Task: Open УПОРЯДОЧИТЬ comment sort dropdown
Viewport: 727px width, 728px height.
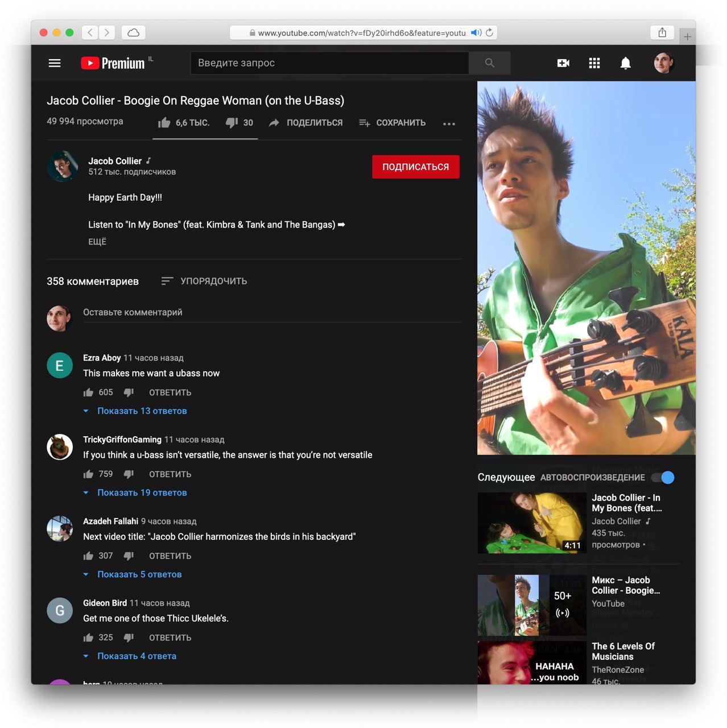Action: click(204, 281)
